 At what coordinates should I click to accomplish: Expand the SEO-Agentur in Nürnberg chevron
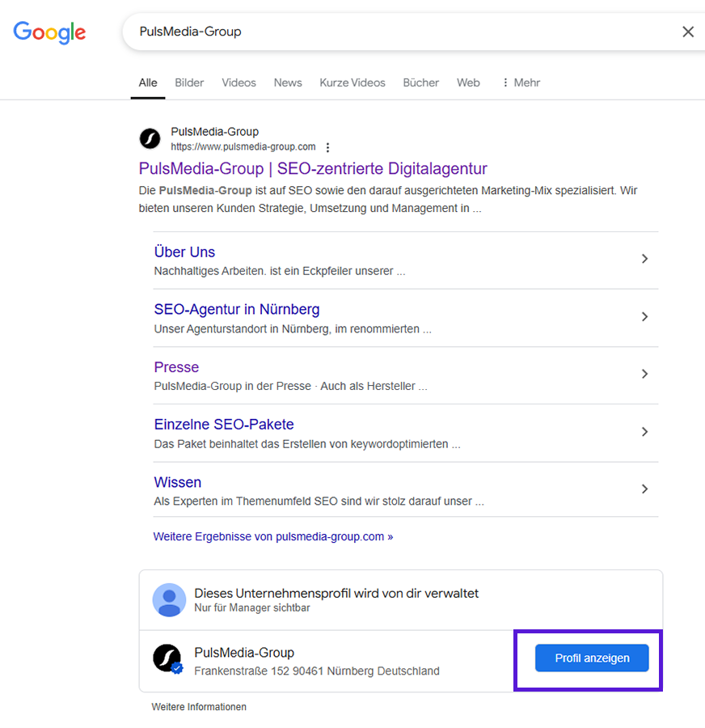point(644,317)
